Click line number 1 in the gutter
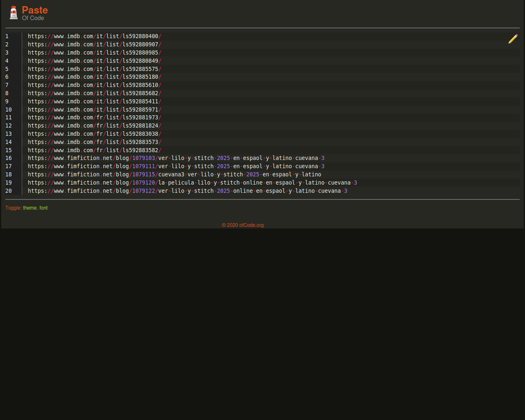525x420 pixels. click(7, 37)
